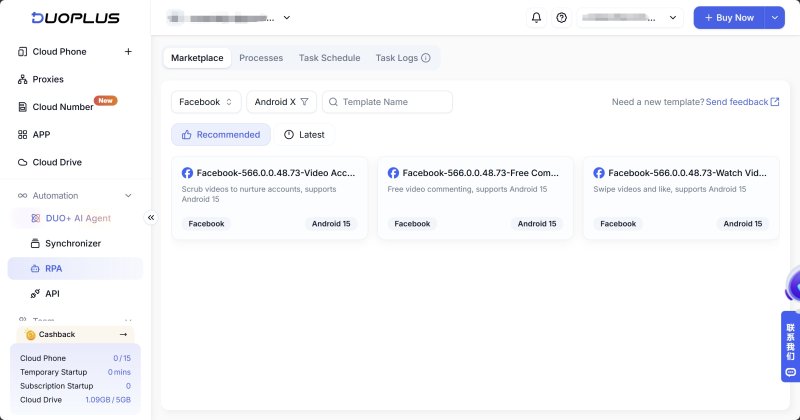
Task: Click the Cloud Drive cloud icon
Action: pyautogui.click(x=22, y=162)
